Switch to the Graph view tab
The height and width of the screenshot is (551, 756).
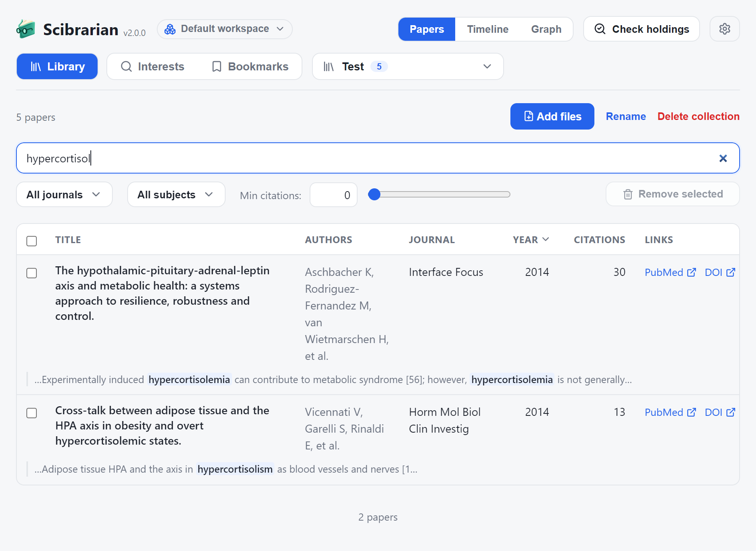(546, 29)
